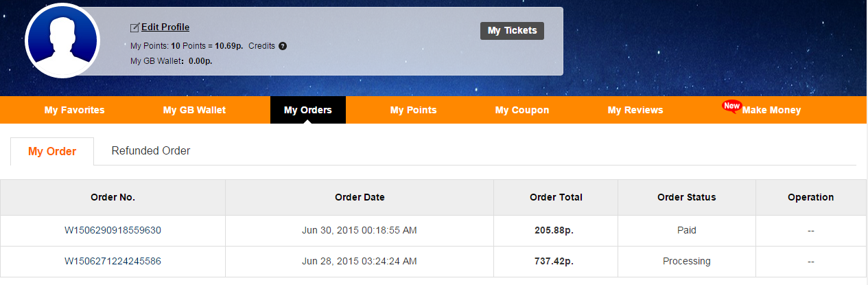Open the My Coupon section
868x285 pixels.
(x=522, y=110)
